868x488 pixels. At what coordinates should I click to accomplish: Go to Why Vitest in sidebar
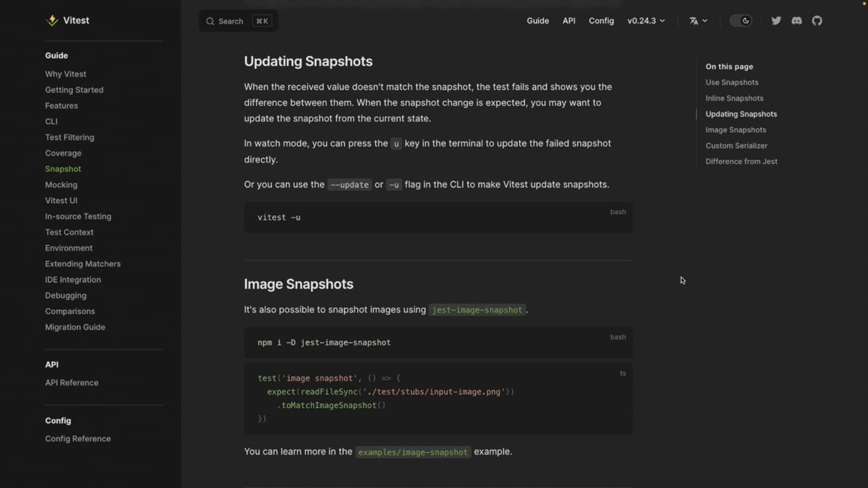66,74
